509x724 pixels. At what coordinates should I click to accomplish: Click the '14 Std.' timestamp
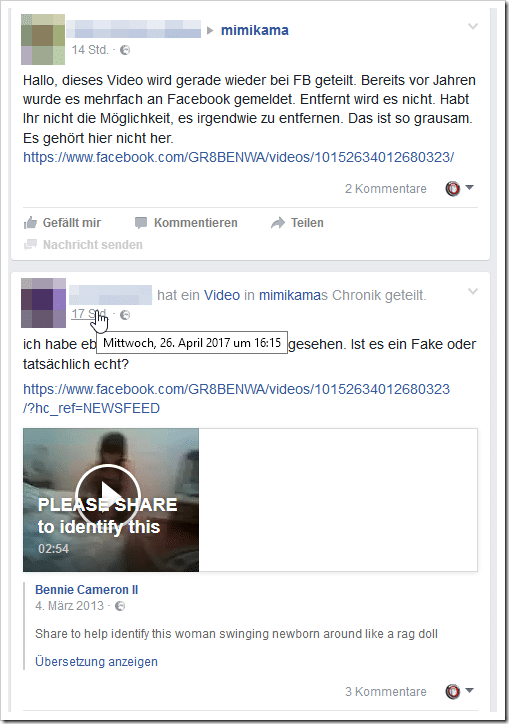pyautogui.click(x=90, y=50)
